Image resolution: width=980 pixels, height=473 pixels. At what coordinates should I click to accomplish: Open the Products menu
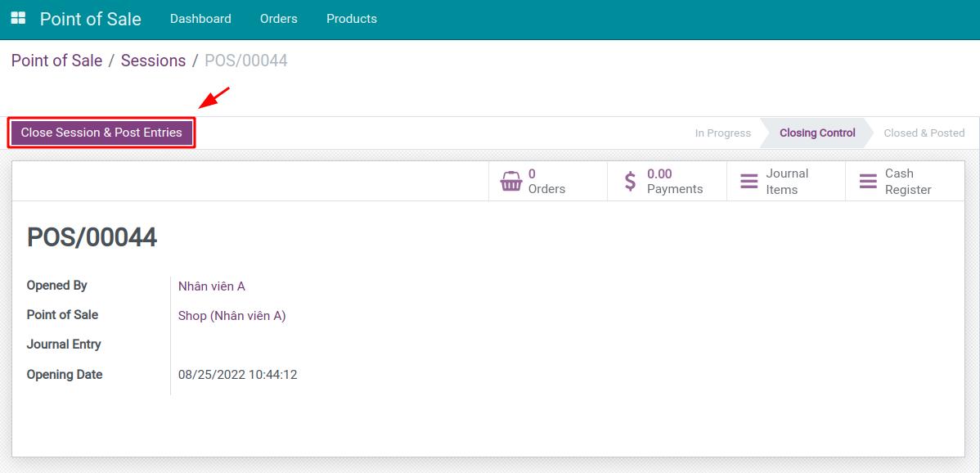click(352, 19)
